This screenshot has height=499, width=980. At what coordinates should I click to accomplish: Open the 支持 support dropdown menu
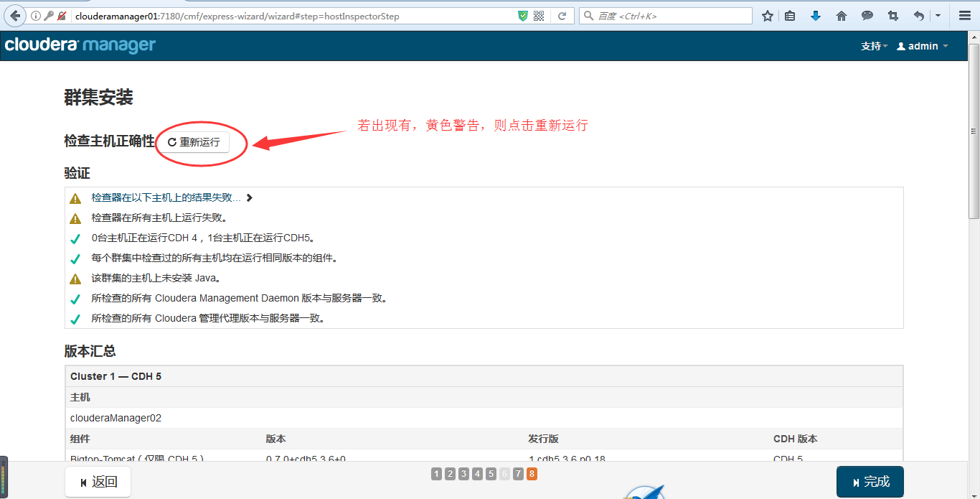(x=874, y=46)
